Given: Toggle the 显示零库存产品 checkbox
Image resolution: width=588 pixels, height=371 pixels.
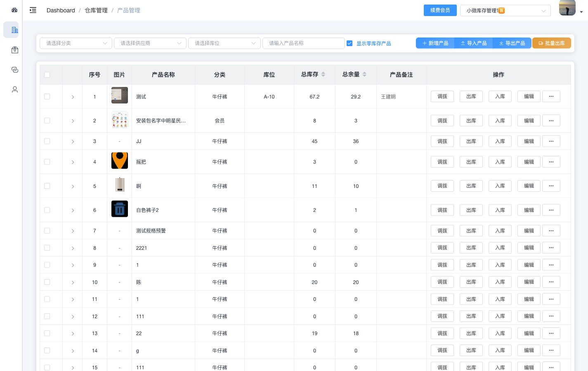Looking at the screenshot, I should (x=349, y=43).
